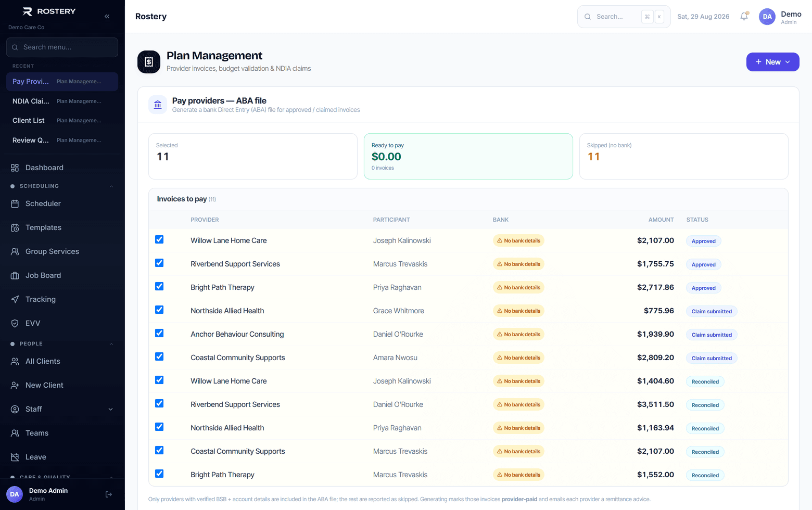
Task: Click the DA avatar at the sidebar bottom
Action: tap(15, 494)
